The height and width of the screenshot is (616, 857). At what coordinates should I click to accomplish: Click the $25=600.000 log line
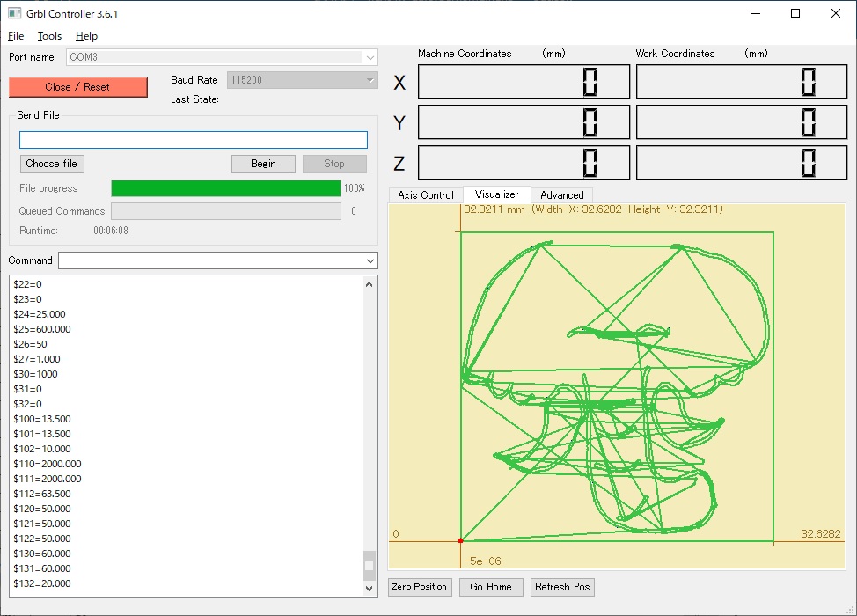[x=42, y=329]
